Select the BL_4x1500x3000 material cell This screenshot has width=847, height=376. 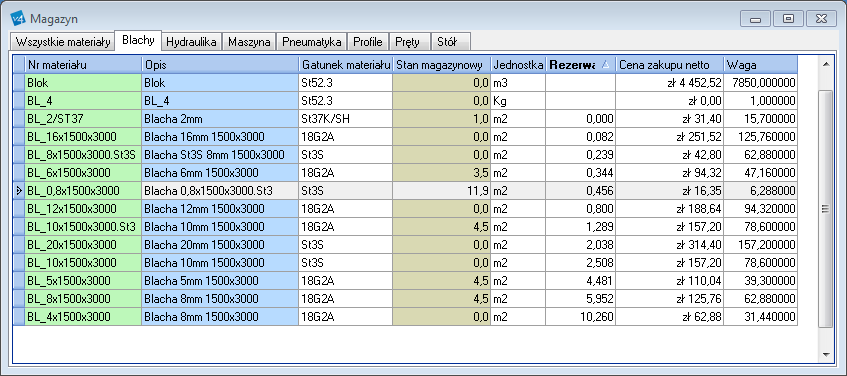point(83,317)
